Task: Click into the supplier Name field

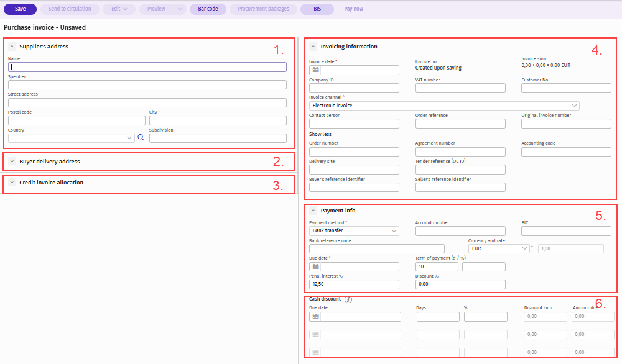Action: [147, 67]
